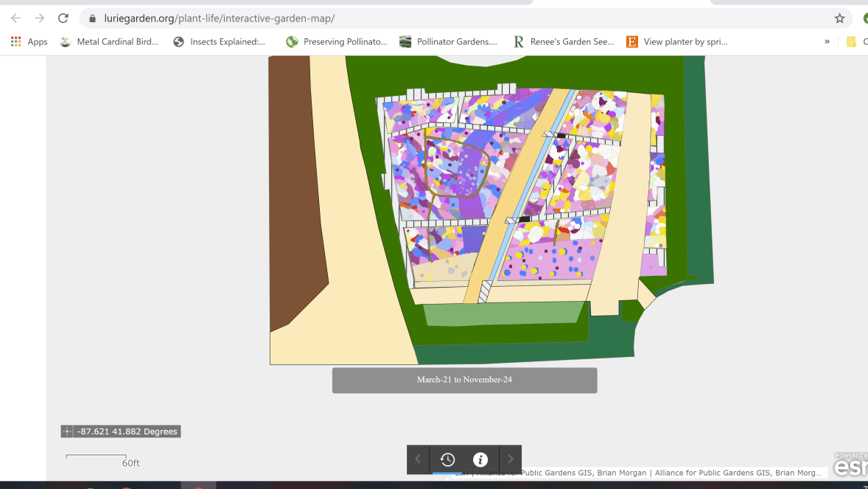This screenshot has height=489, width=868.
Task: Open the Renee's Garden Seeds bookmark
Action: [564, 42]
